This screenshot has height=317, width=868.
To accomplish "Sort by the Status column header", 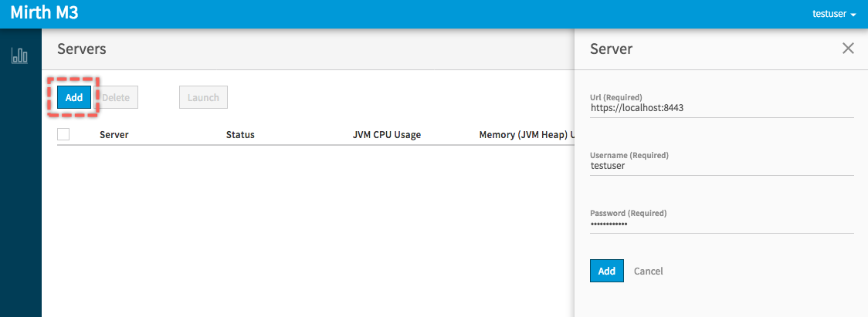I will click(240, 134).
